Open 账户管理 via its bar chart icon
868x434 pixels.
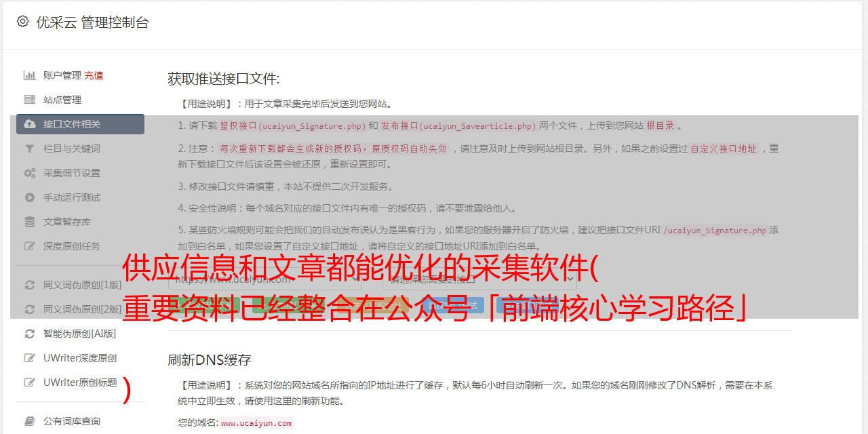[x=30, y=75]
